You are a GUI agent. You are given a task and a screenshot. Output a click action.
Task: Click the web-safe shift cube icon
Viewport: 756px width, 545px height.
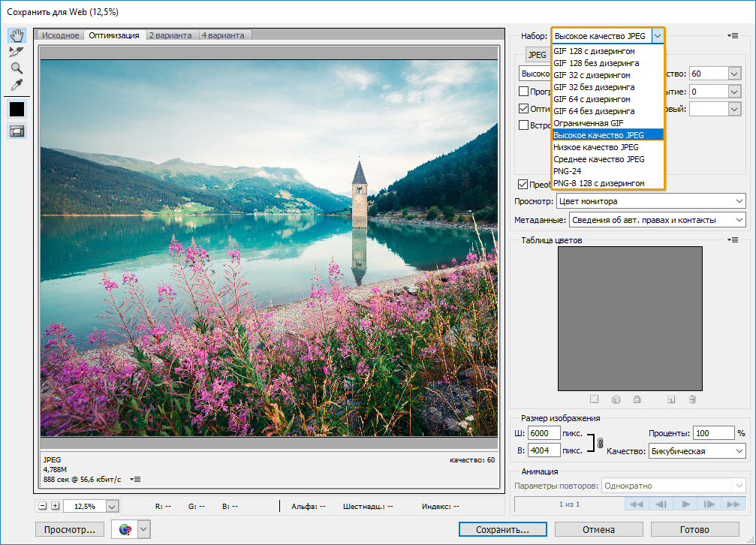(616, 399)
